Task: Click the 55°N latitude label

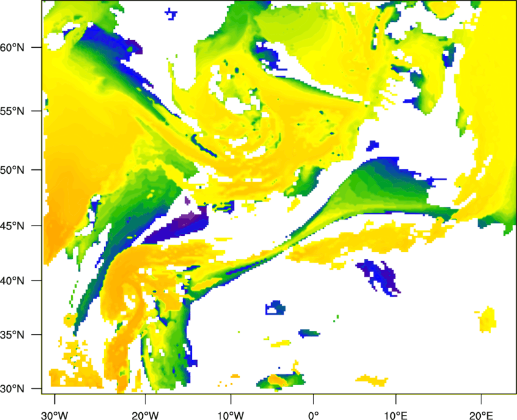Action: coord(12,111)
